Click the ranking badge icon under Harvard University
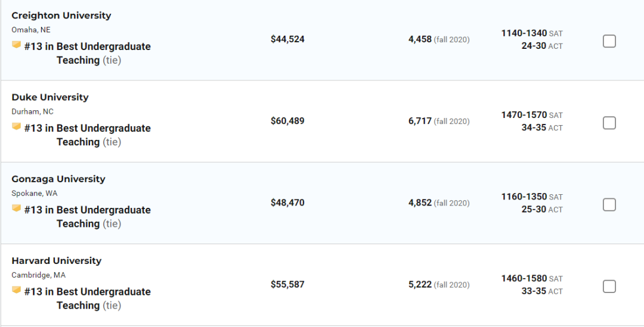Image resolution: width=644 pixels, height=327 pixels. 17,289
